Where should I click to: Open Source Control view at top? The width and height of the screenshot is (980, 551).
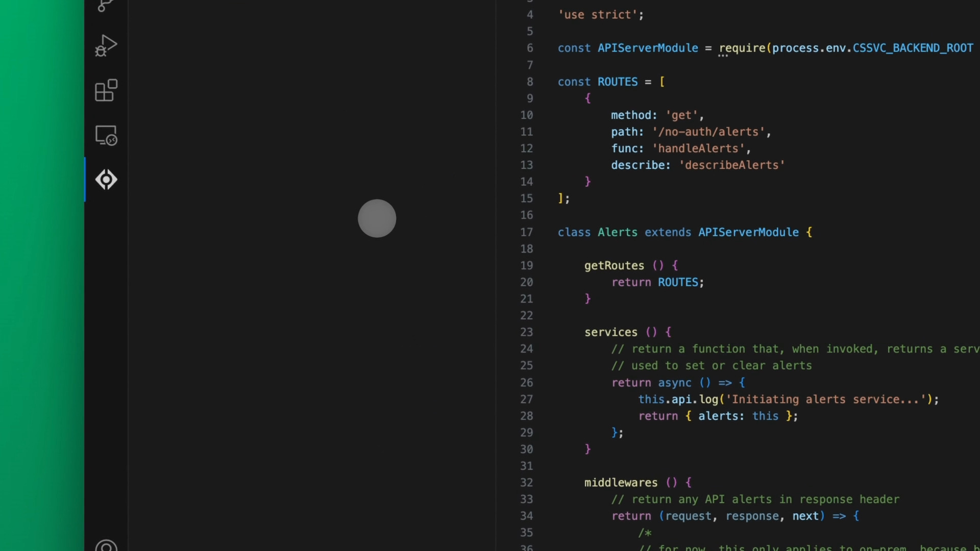pyautogui.click(x=106, y=6)
